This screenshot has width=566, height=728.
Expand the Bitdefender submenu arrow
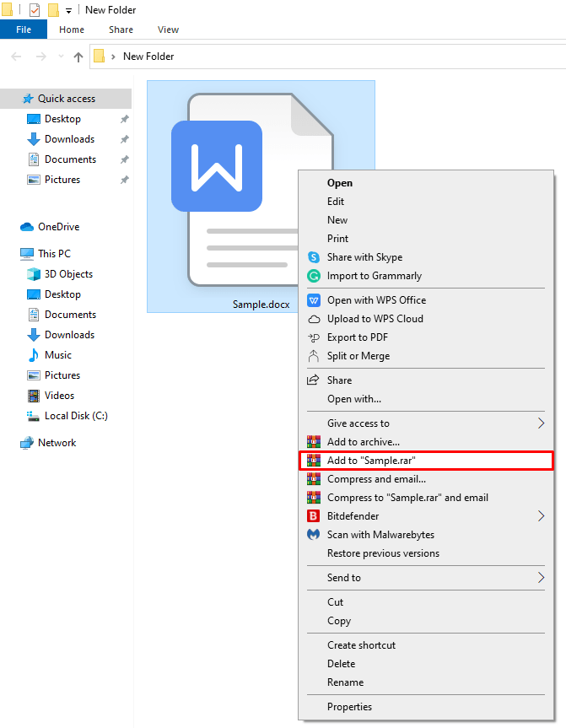coord(541,515)
